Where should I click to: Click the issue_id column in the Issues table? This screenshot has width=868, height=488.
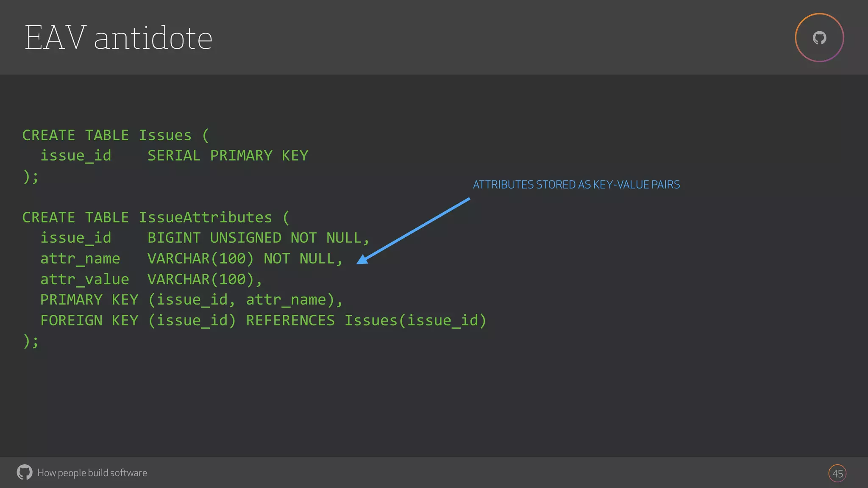tap(75, 155)
